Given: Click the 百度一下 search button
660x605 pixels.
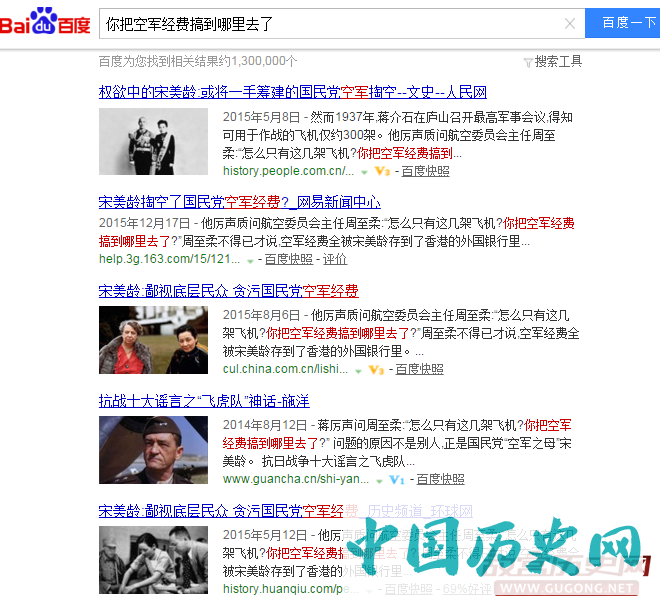Looking at the screenshot, I should pyautogui.click(x=623, y=23).
